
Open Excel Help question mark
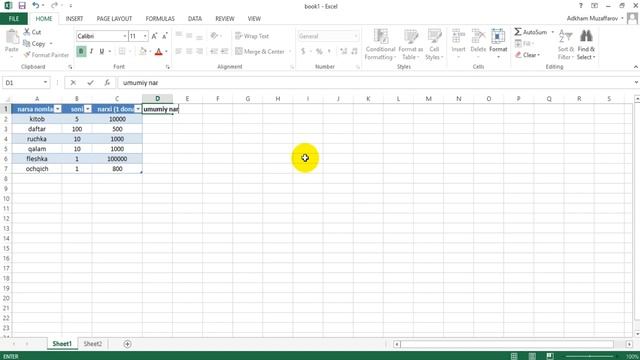point(580,6)
